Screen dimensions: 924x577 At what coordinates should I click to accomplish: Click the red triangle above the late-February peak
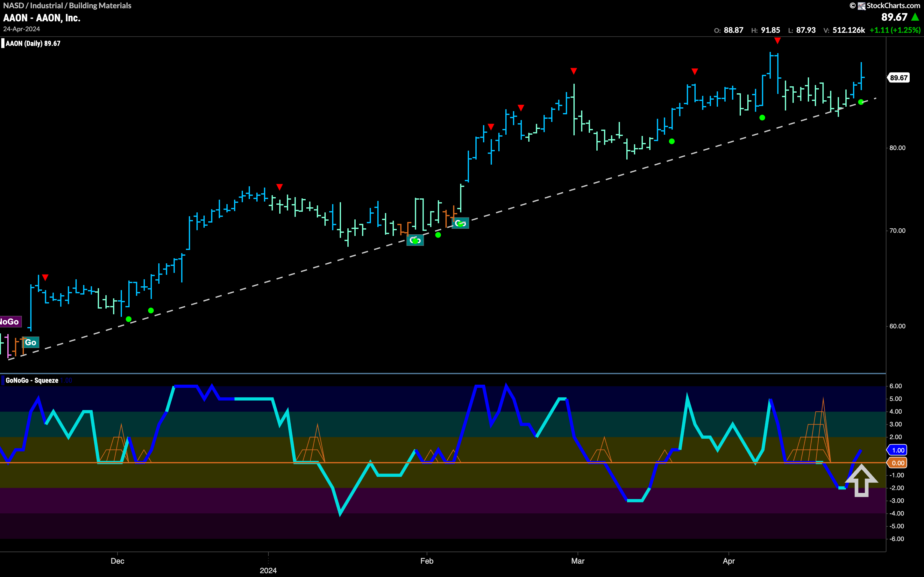coord(574,71)
